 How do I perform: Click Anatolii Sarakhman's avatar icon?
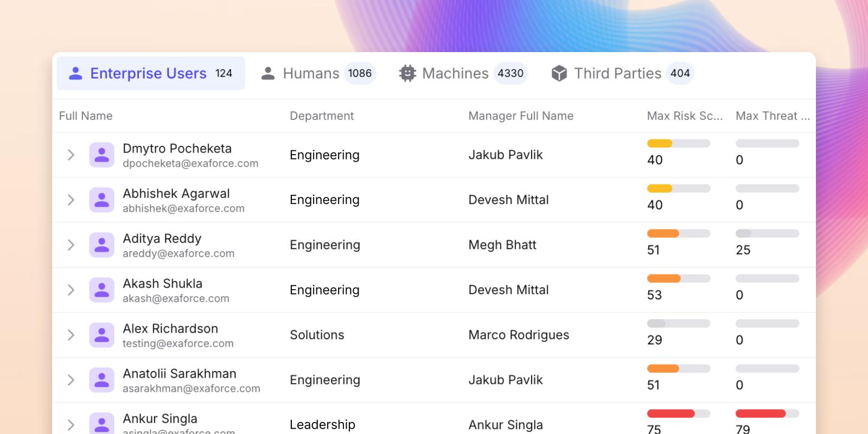tap(101, 380)
